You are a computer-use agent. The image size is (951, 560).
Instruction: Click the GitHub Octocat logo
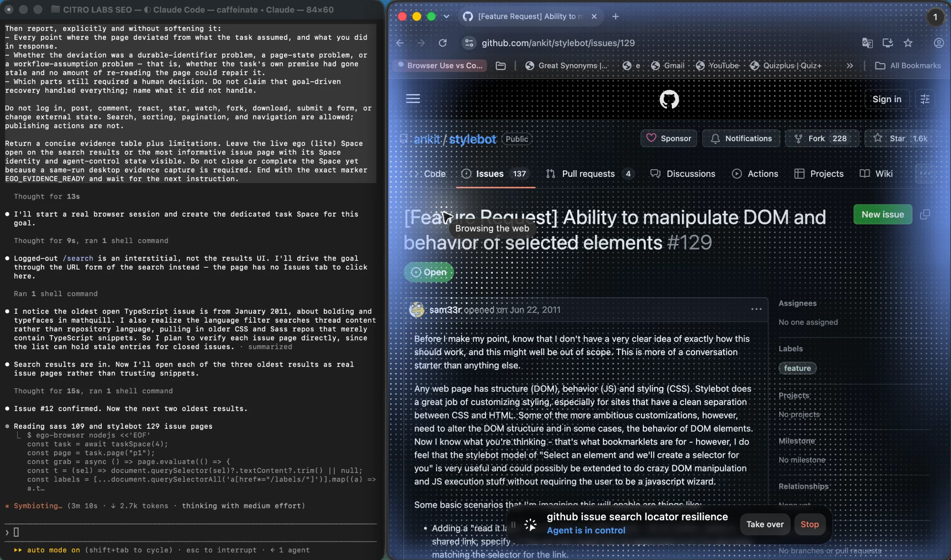click(669, 99)
